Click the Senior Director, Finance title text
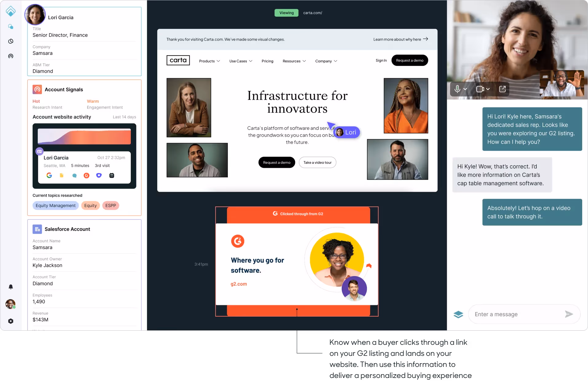The height and width of the screenshot is (381, 588). tap(60, 35)
